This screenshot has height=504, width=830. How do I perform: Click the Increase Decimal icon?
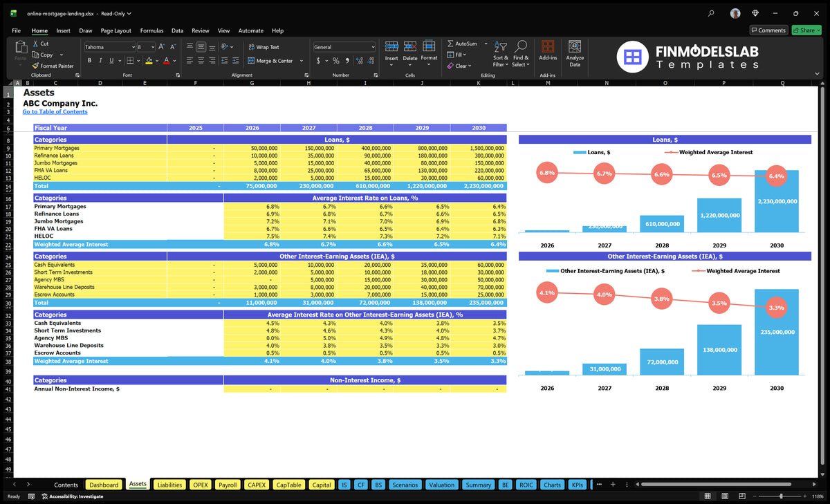click(x=359, y=61)
